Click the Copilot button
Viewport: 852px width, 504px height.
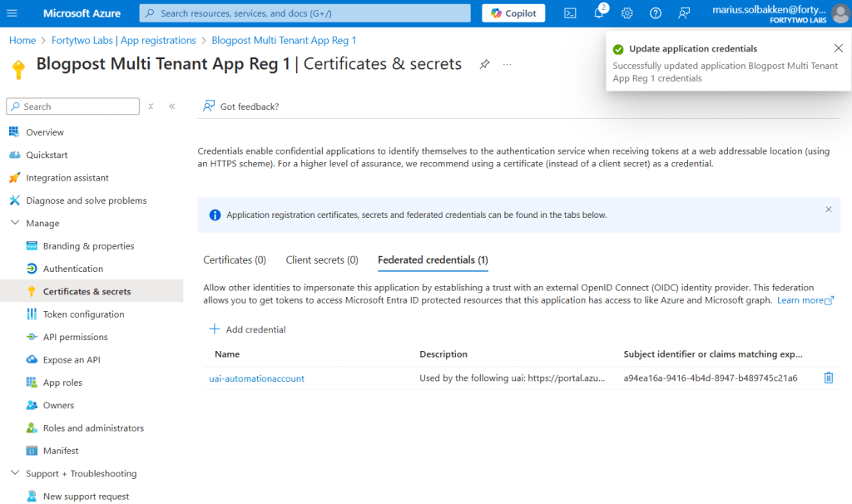coord(513,13)
